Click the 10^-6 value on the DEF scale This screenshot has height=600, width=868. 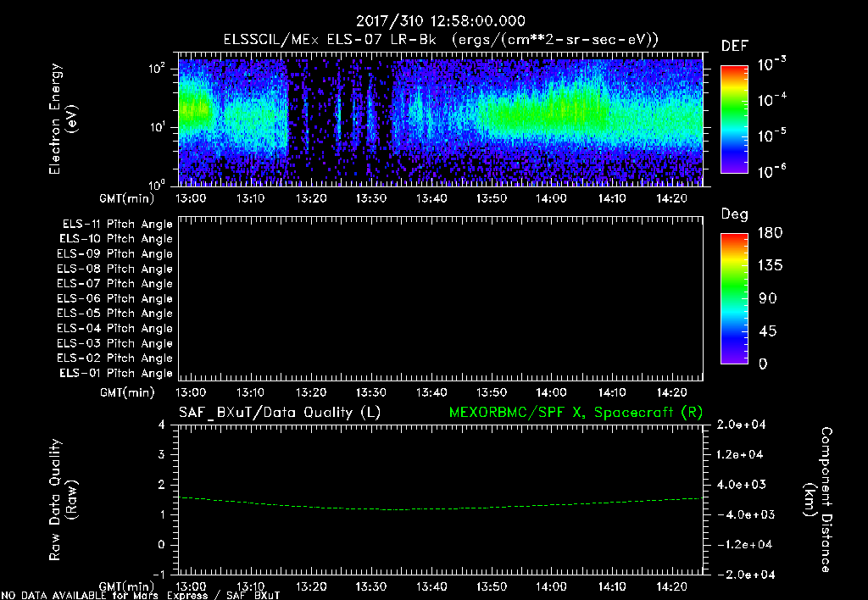[x=771, y=171]
